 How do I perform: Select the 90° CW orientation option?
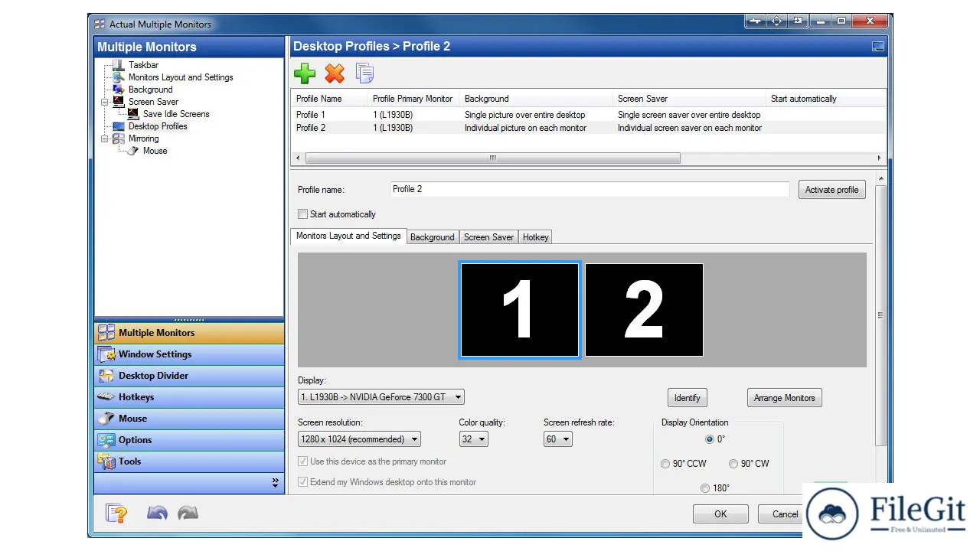point(733,464)
